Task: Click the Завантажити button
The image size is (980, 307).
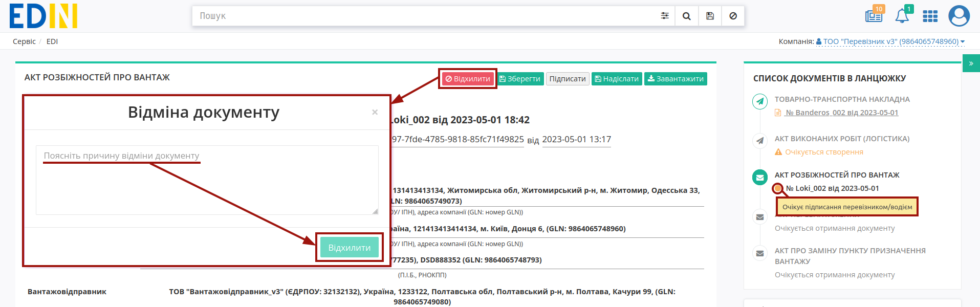Action: (676, 79)
